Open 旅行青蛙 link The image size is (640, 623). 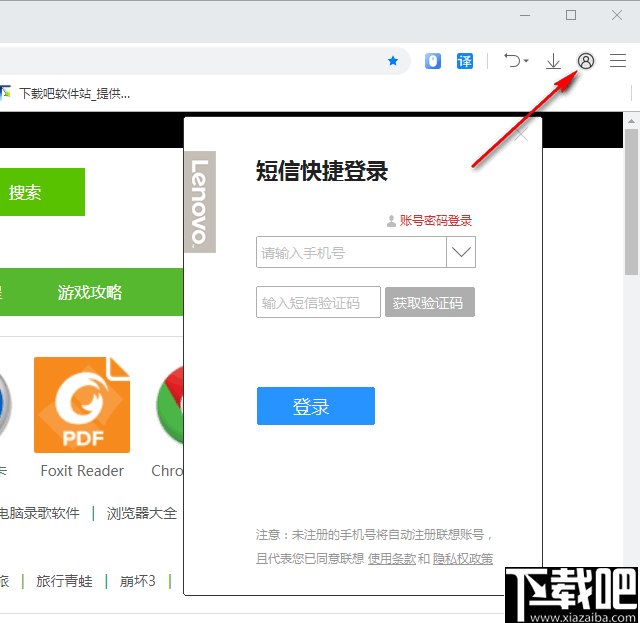tap(64, 581)
